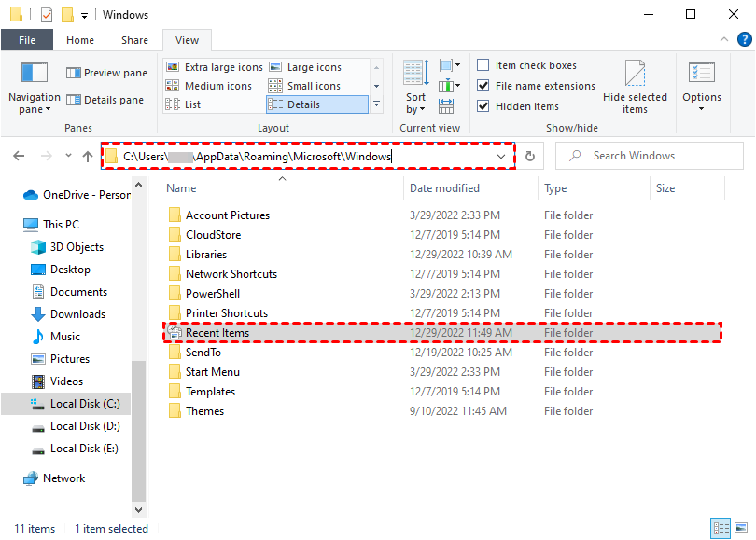Expand the layout gallery

click(376, 104)
